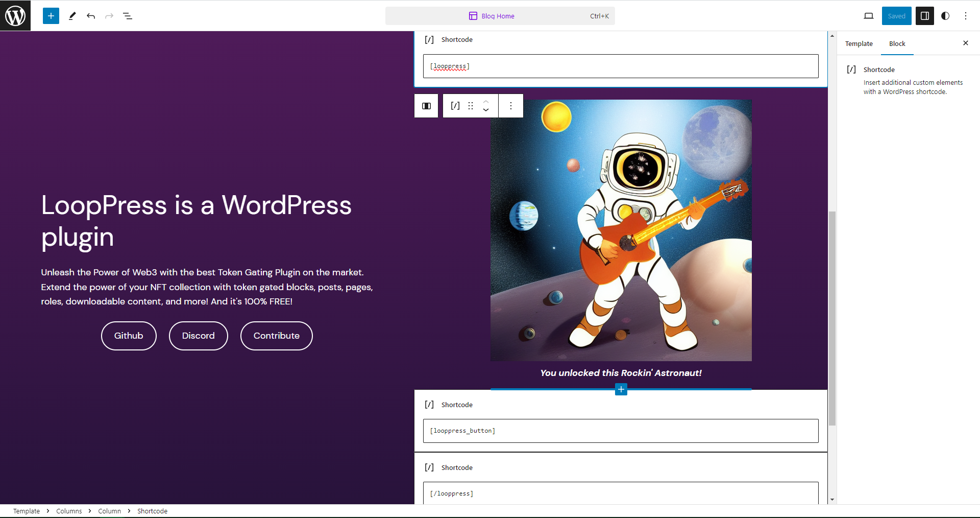Click the drag handle in block toolbar
Viewport: 980px width, 518px height.
(x=471, y=106)
